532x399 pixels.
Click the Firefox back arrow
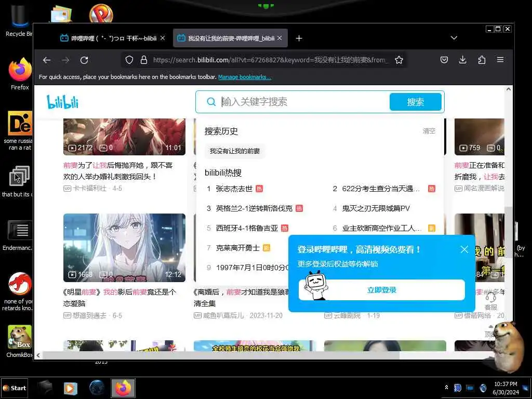click(x=47, y=60)
